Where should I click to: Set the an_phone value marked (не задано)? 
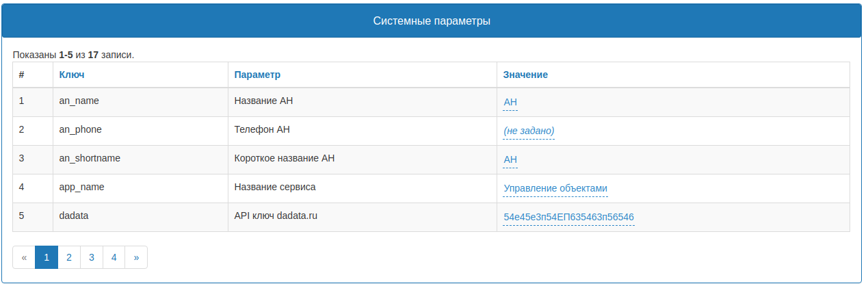[529, 131]
